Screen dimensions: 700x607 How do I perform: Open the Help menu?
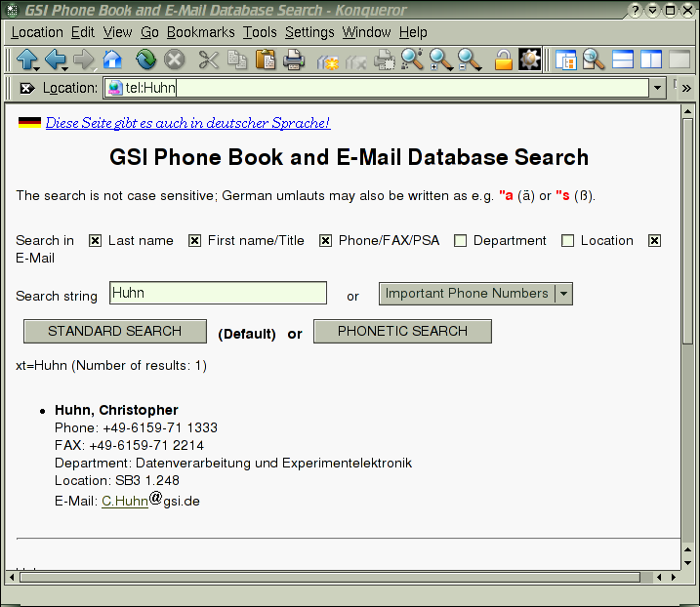coord(413,32)
